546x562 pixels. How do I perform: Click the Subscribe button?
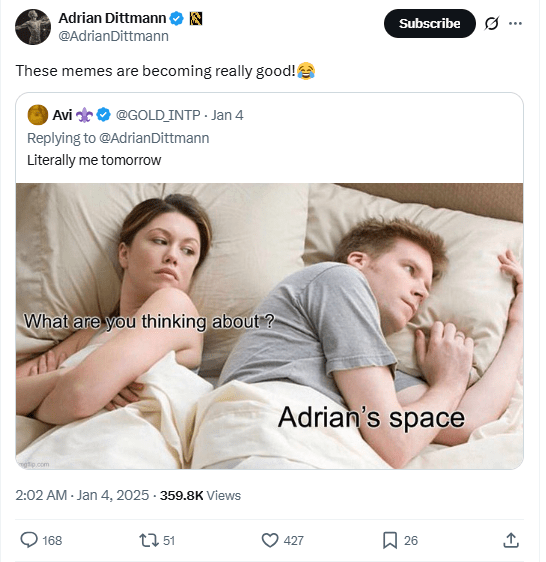click(429, 24)
